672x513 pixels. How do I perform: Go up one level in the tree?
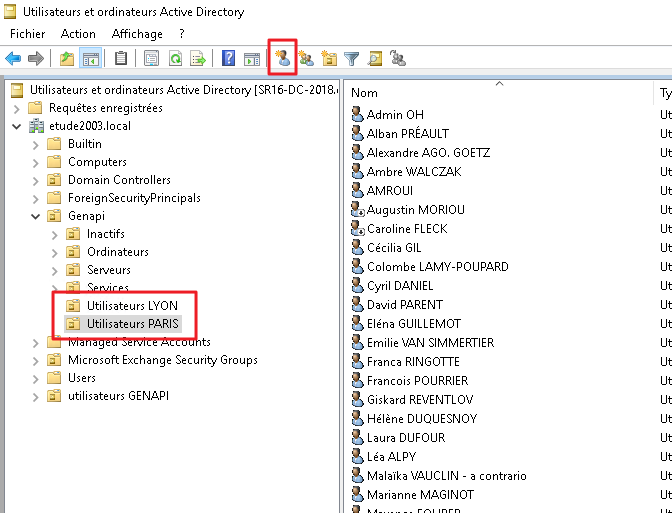[67, 58]
